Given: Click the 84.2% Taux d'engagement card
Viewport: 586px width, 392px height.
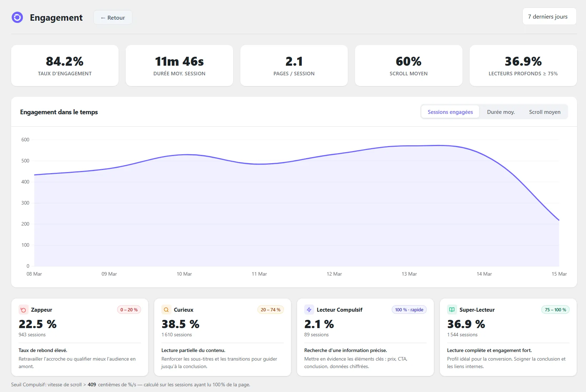Looking at the screenshot, I should click(x=65, y=65).
